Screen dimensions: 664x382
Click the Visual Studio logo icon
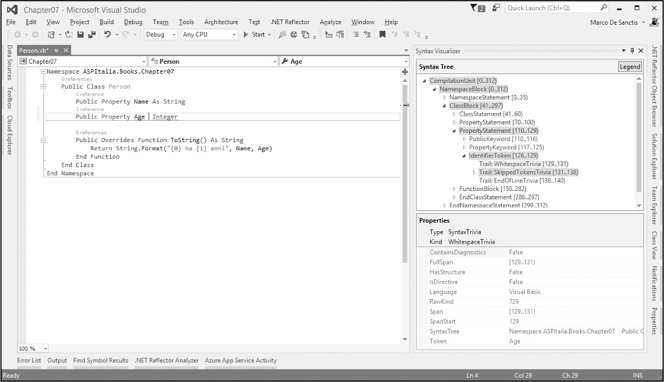12,9
